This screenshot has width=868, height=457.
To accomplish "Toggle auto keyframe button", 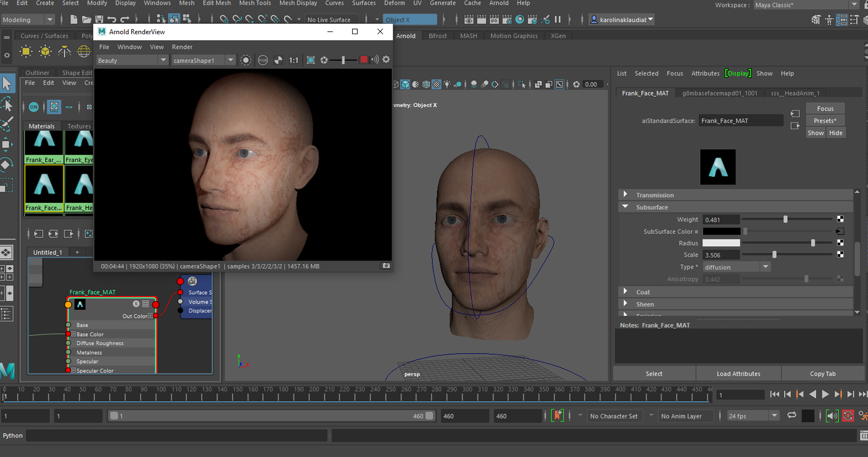I will tap(848, 416).
